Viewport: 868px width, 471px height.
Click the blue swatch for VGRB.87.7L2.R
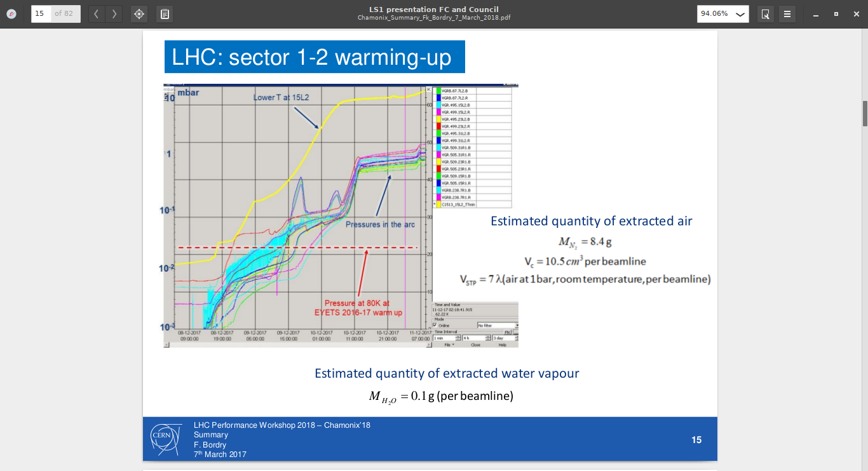437,98
